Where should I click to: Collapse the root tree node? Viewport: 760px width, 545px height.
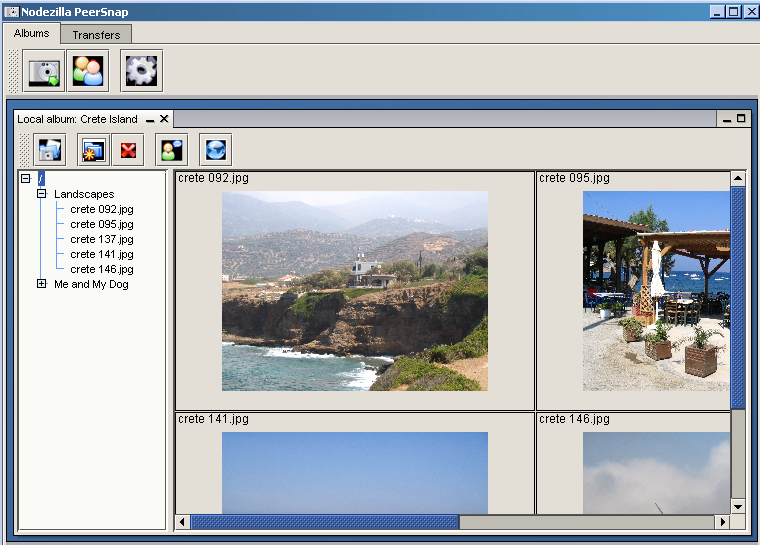click(26, 179)
